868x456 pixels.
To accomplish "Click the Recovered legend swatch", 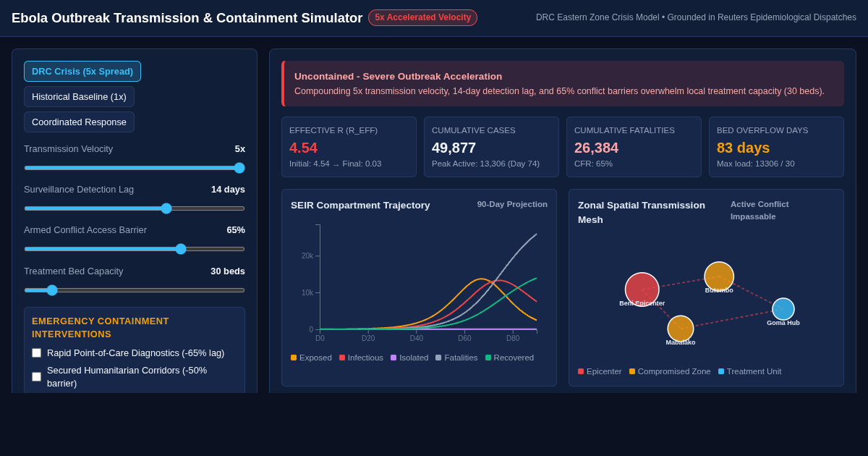I will click(x=488, y=358).
